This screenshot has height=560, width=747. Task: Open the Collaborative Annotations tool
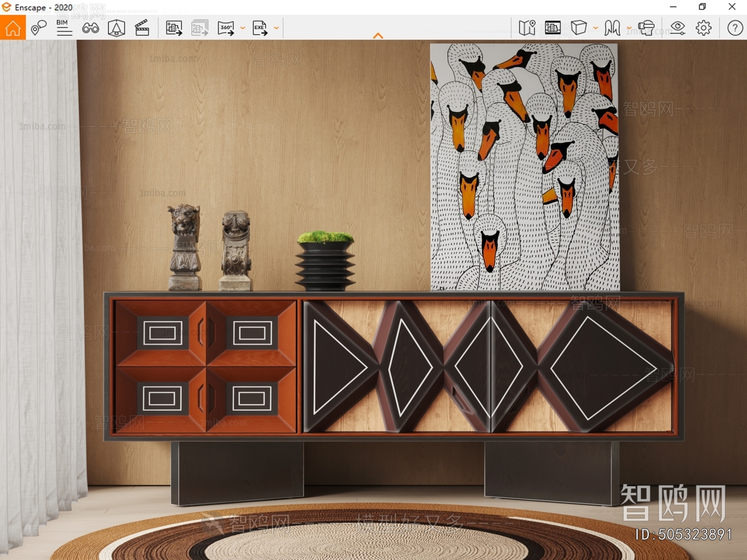[x=39, y=28]
